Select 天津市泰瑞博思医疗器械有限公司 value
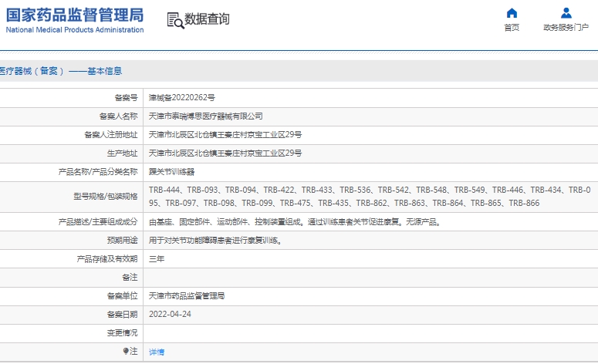598x364 pixels. pyautogui.click(x=205, y=116)
